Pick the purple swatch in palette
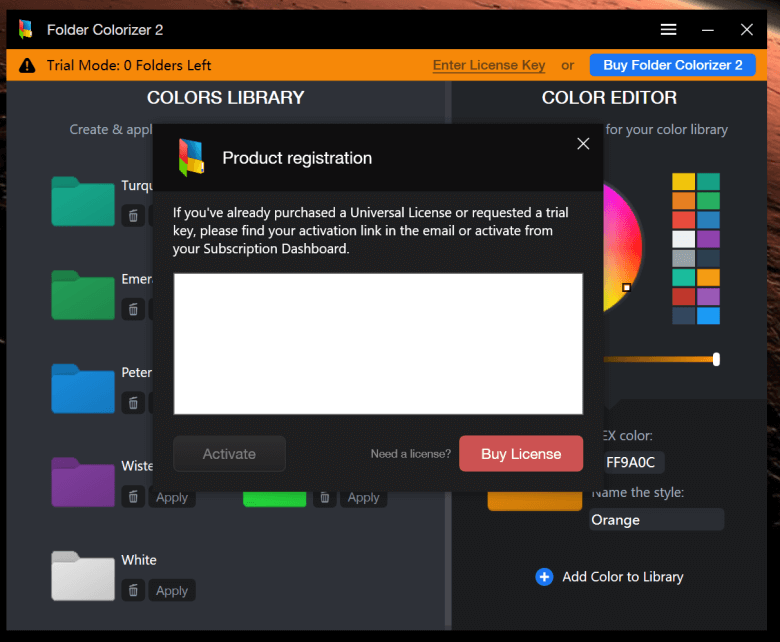780x642 pixels. point(708,239)
